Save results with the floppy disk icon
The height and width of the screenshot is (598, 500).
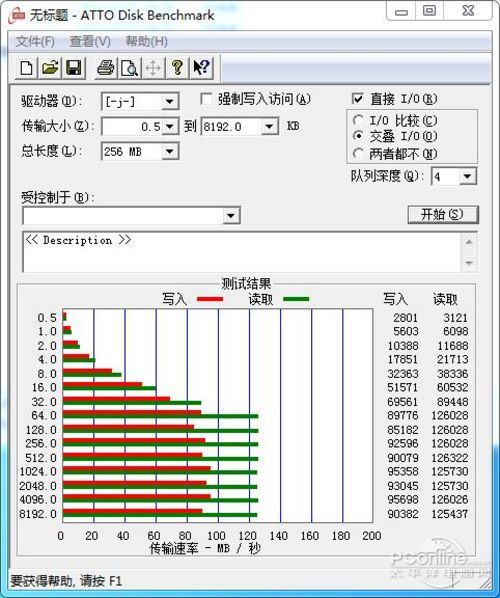pyautogui.click(x=74, y=68)
